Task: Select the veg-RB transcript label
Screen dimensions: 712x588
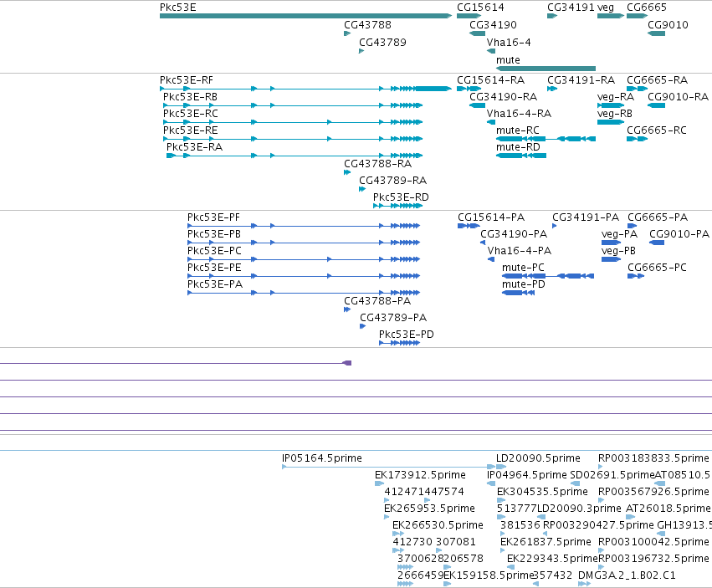Action: 615,114
